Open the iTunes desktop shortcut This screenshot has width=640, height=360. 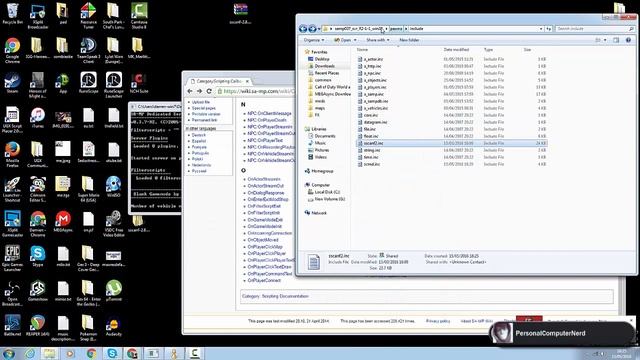tap(38, 118)
